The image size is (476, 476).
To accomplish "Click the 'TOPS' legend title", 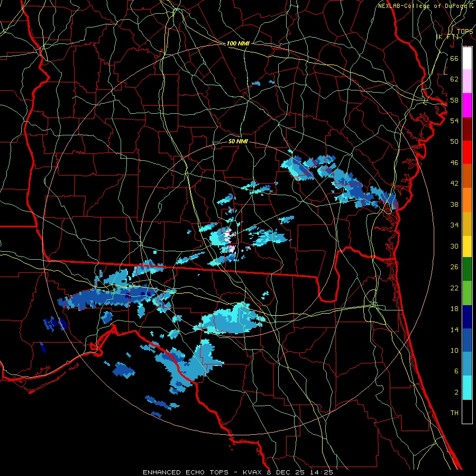I will click(465, 31).
